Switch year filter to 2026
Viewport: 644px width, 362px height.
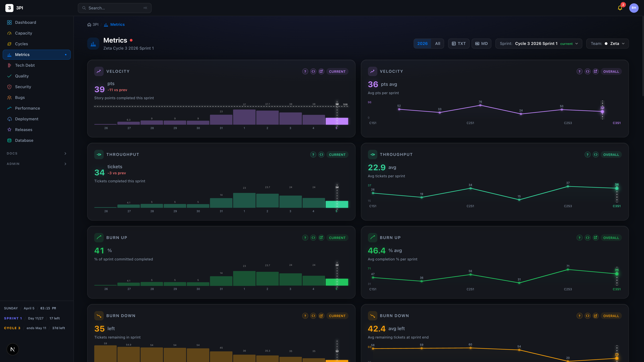[422, 43]
